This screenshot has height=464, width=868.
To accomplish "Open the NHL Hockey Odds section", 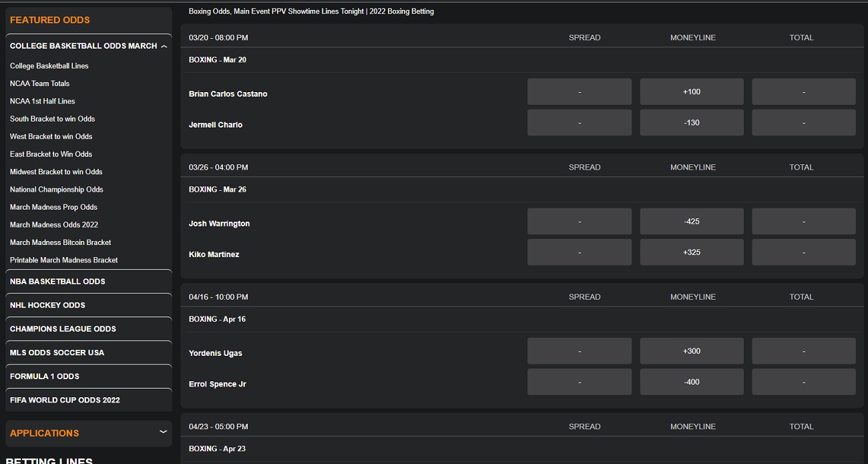I will [x=87, y=306].
